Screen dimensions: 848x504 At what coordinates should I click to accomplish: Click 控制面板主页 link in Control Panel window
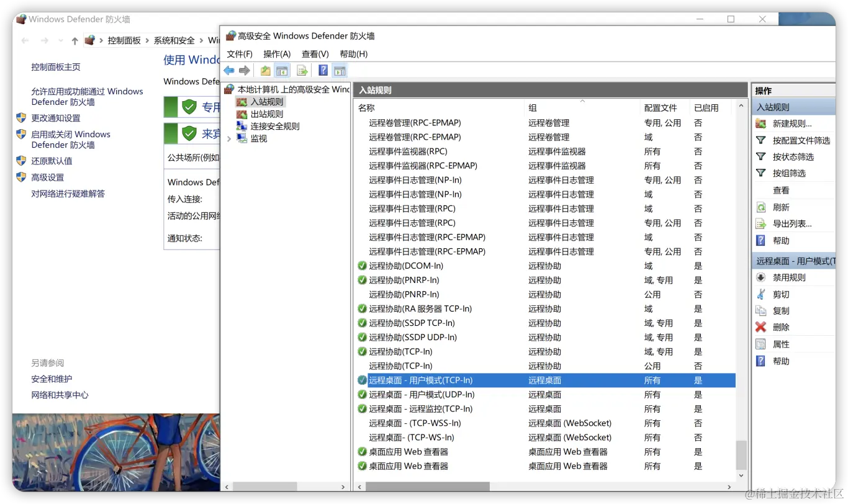(x=56, y=67)
